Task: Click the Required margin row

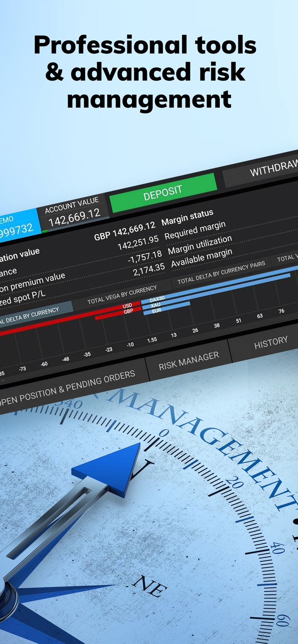Action: pyautogui.click(x=195, y=230)
